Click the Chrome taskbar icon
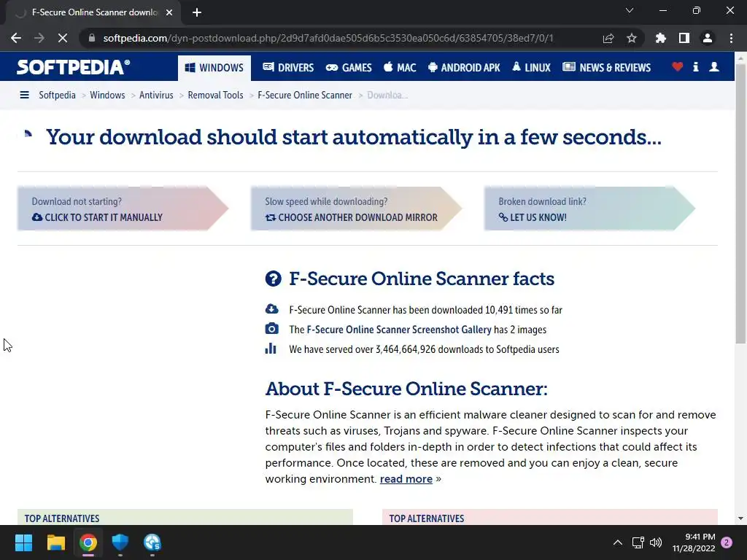This screenshot has width=747, height=560. pos(88,542)
